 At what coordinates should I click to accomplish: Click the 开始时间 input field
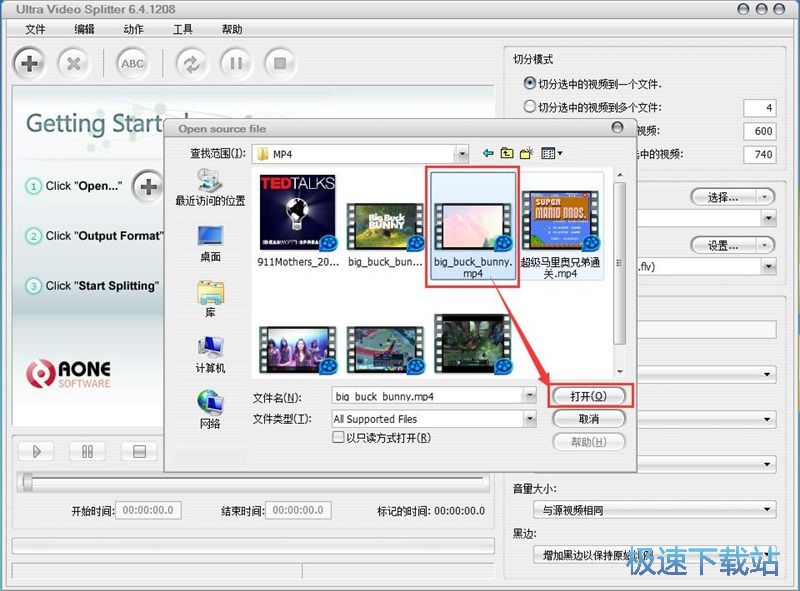(148, 510)
